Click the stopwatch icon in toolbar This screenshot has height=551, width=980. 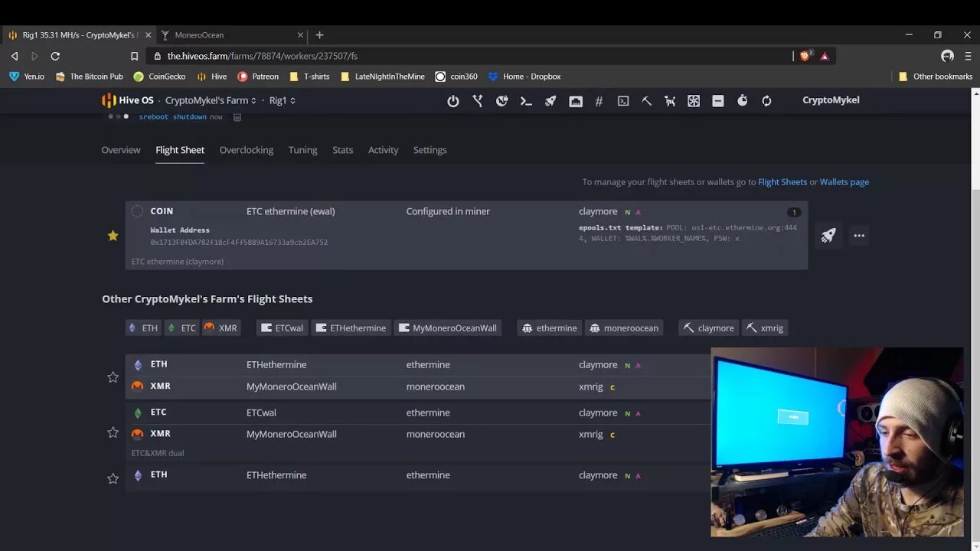(x=742, y=100)
